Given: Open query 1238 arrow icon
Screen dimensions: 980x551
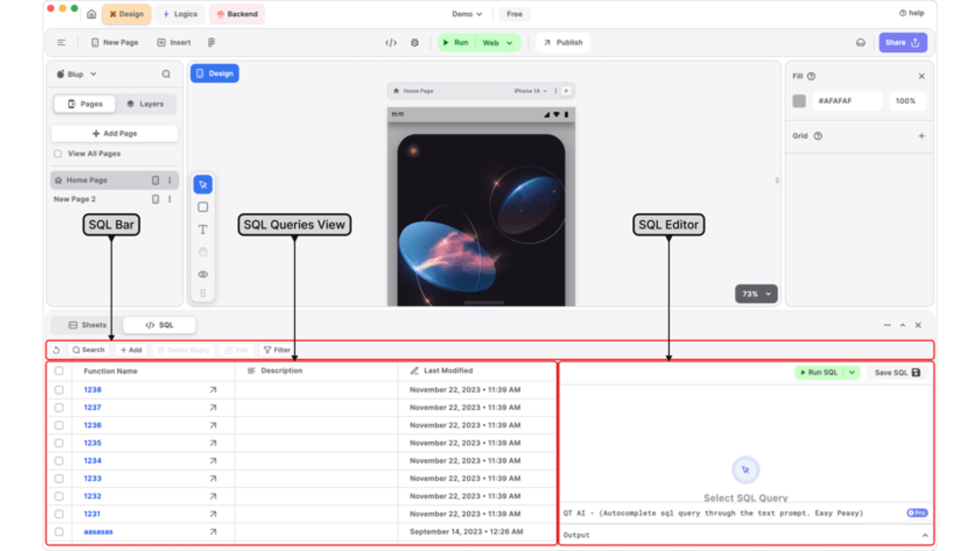Looking at the screenshot, I should point(213,390).
